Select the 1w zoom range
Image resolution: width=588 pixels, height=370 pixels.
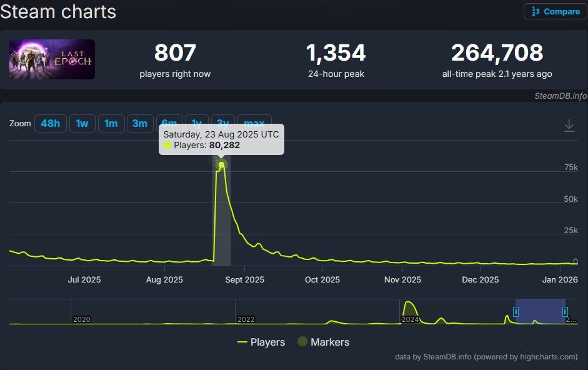point(82,124)
